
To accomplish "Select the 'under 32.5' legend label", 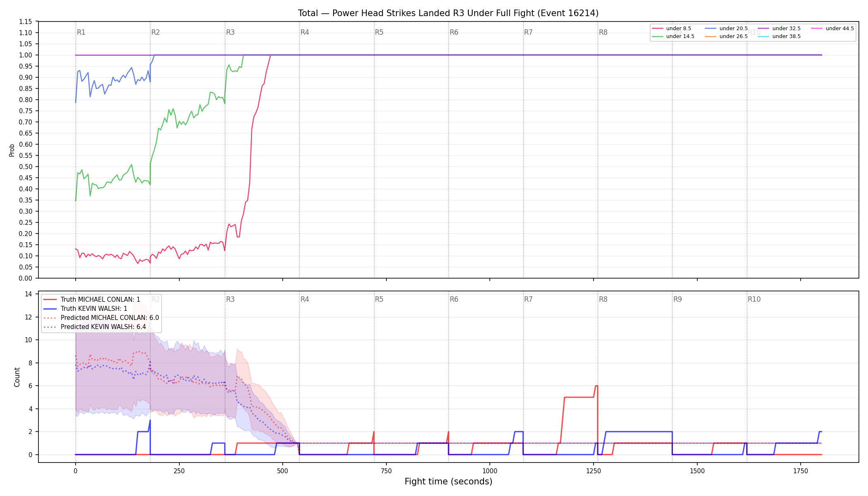I will click(x=787, y=29).
